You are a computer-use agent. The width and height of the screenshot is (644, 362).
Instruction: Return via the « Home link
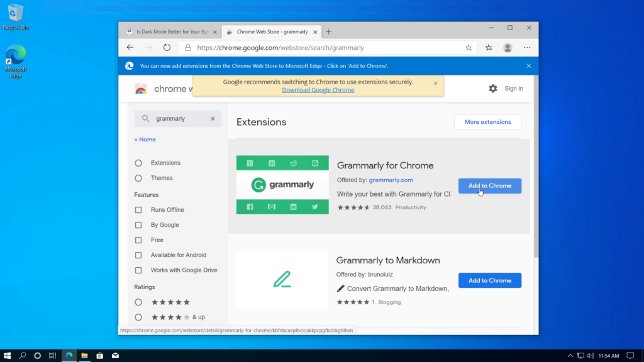(145, 140)
